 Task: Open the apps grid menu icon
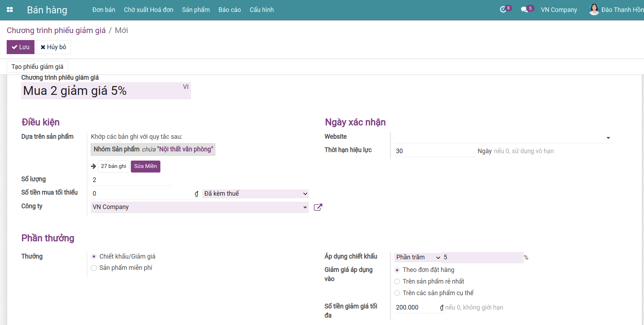pos(10,10)
